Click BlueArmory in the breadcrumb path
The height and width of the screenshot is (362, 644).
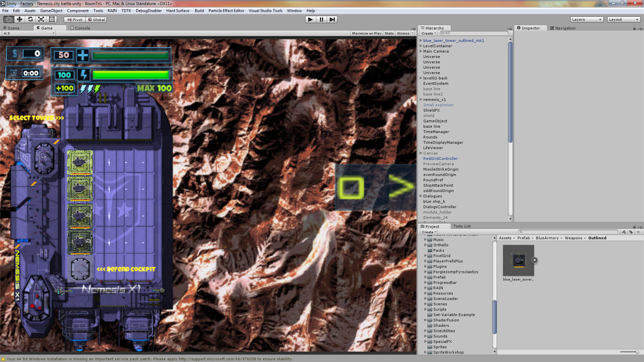pyautogui.click(x=547, y=238)
